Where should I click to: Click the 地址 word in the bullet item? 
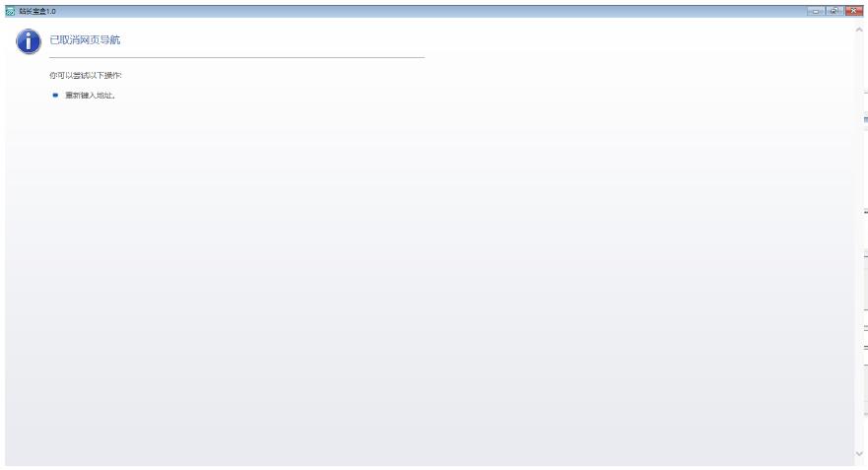pyautogui.click(x=104, y=96)
